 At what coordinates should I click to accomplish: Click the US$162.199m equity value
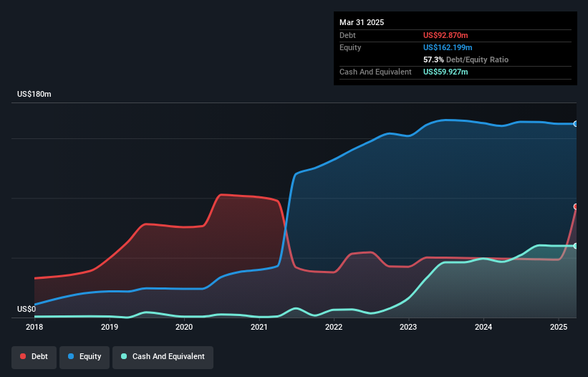click(x=448, y=47)
